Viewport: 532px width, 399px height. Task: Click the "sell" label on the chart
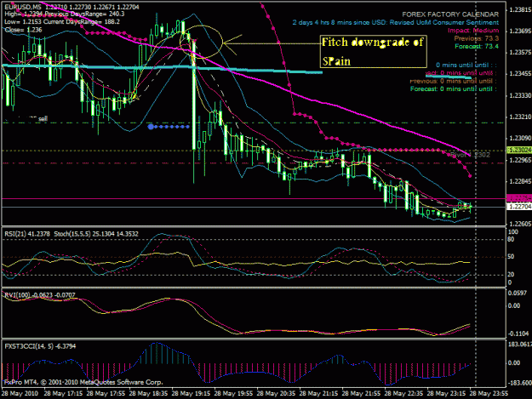pos(43,118)
